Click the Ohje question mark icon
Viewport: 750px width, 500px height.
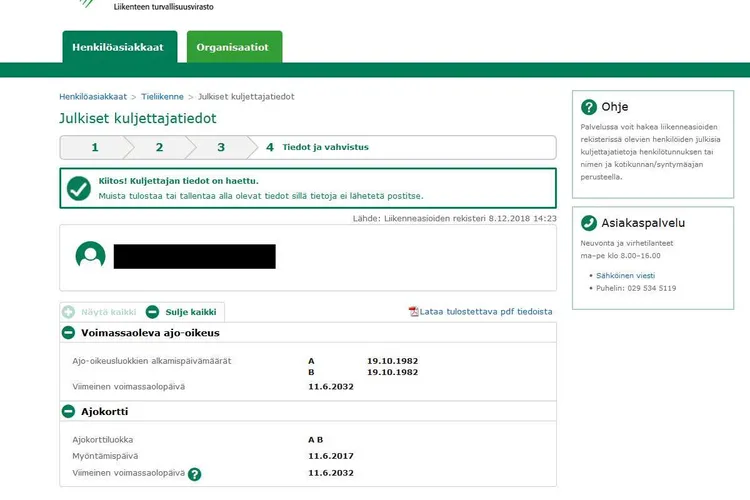point(588,107)
